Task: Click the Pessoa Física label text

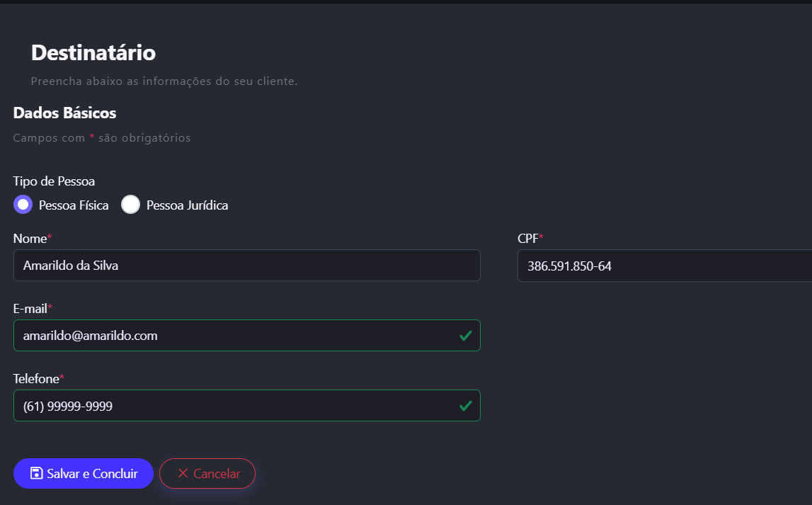Action: click(74, 205)
